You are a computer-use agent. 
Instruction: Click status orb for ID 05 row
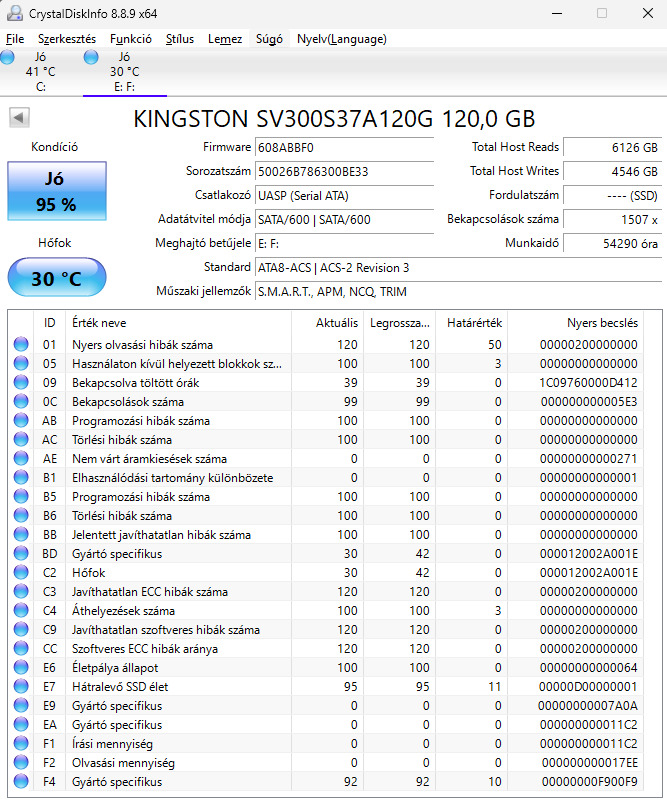click(21, 363)
